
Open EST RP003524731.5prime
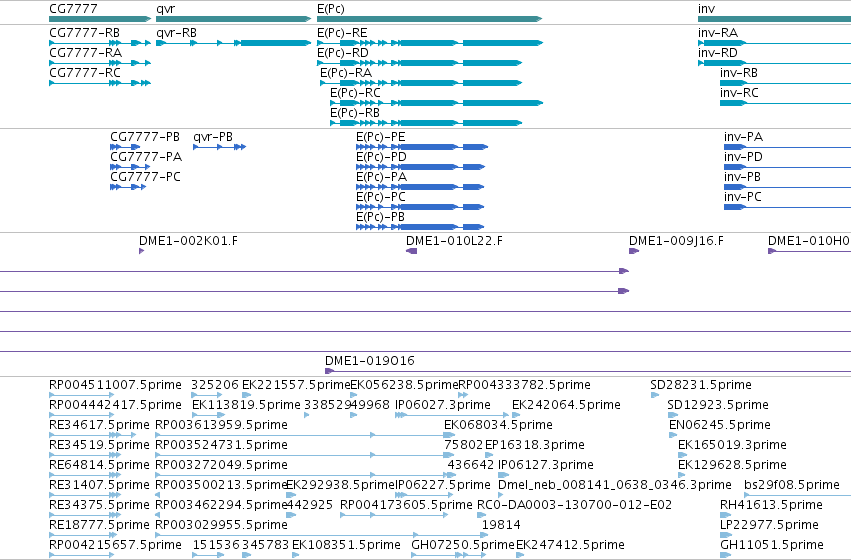tap(305, 455)
